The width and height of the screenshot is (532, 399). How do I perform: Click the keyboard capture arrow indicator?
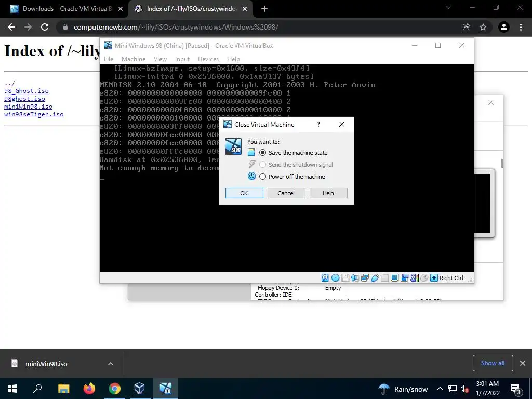pos(434,278)
